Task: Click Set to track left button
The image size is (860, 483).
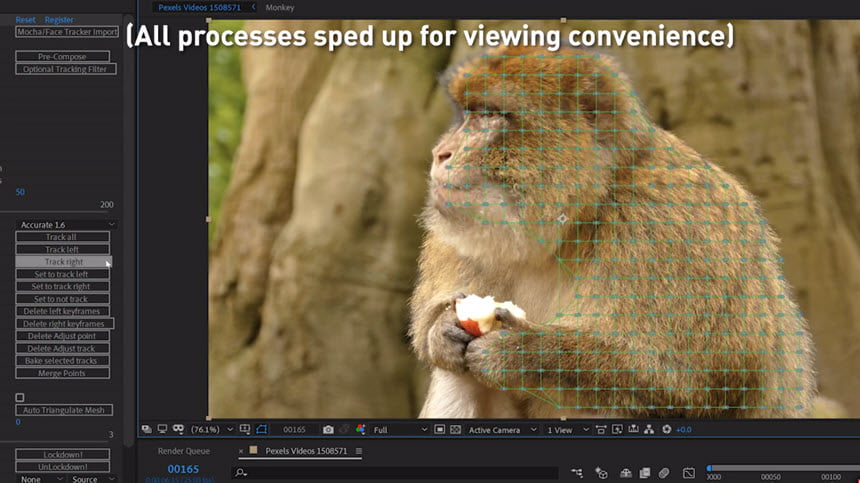Action: point(63,274)
